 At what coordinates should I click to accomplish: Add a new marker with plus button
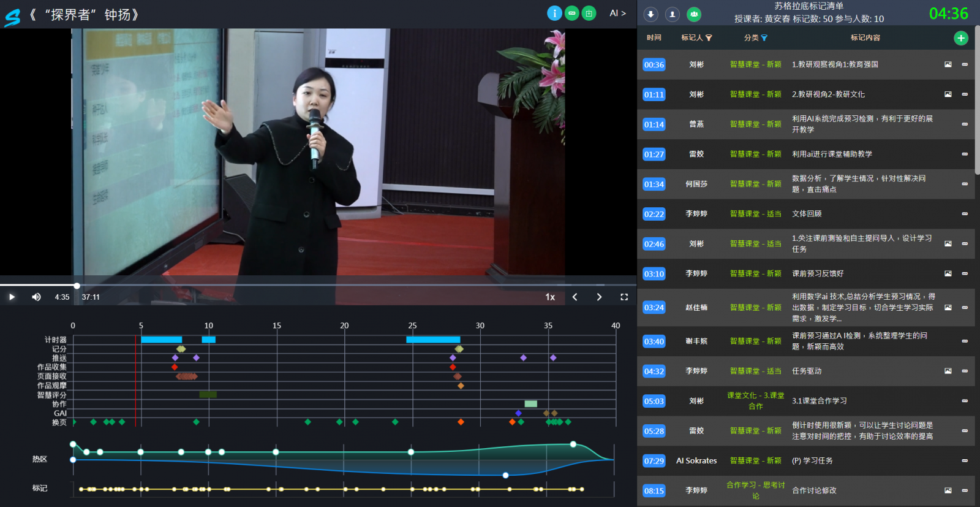click(960, 38)
